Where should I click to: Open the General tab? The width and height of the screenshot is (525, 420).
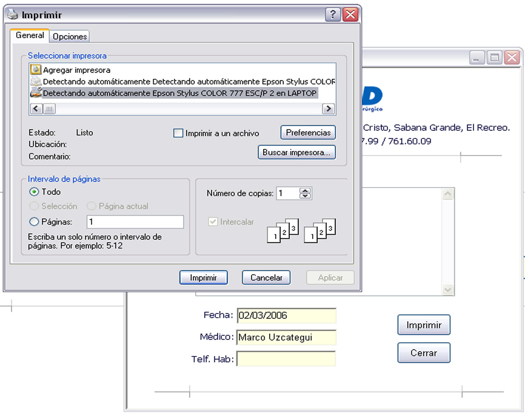point(30,35)
